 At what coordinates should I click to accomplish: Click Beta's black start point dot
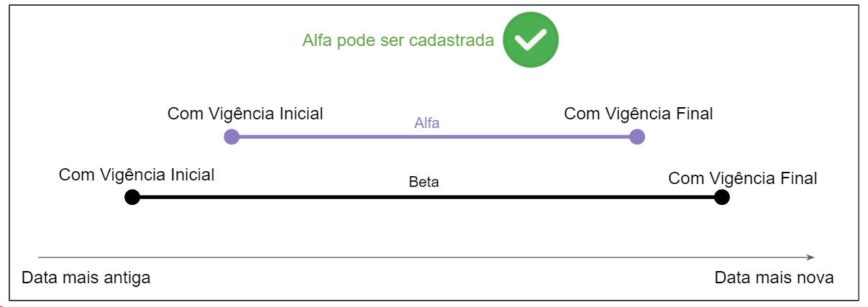click(132, 197)
